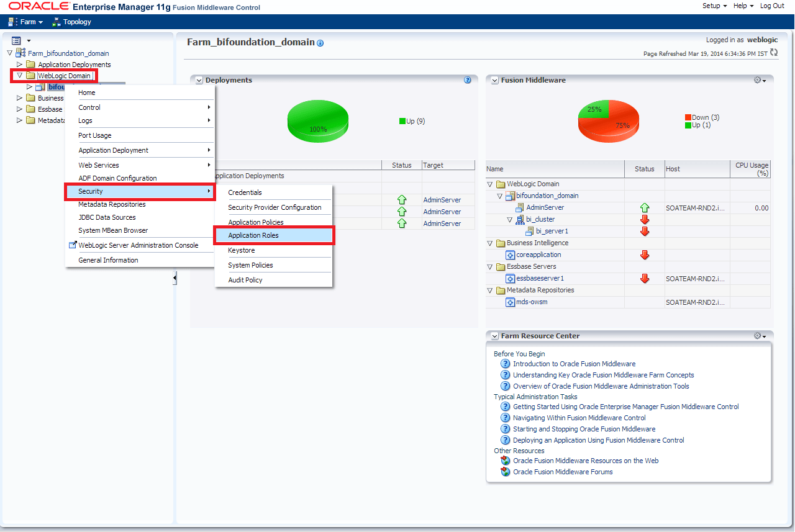795x532 pixels.
Task: Open Farm Resource Center gear options
Action: click(x=760, y=336)
